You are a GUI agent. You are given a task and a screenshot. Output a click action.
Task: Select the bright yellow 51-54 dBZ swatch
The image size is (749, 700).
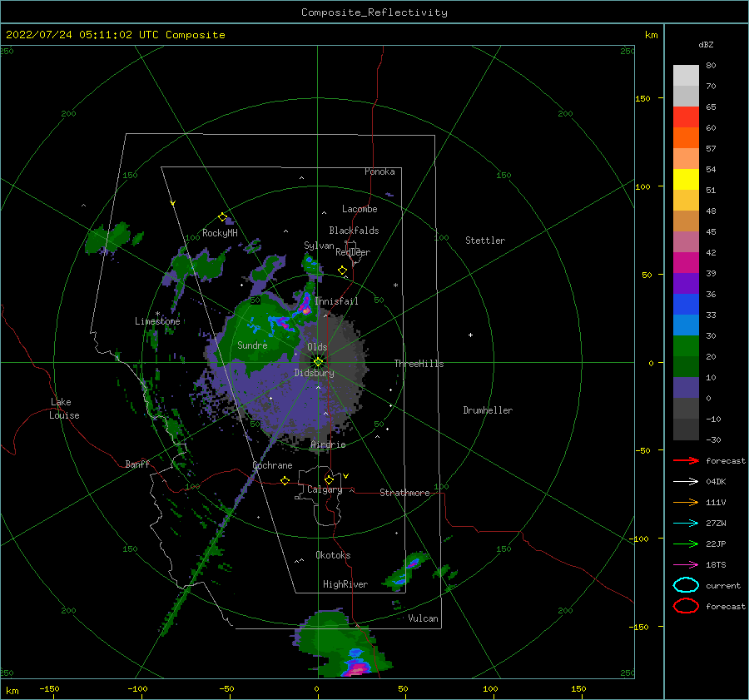coord(686,180)
